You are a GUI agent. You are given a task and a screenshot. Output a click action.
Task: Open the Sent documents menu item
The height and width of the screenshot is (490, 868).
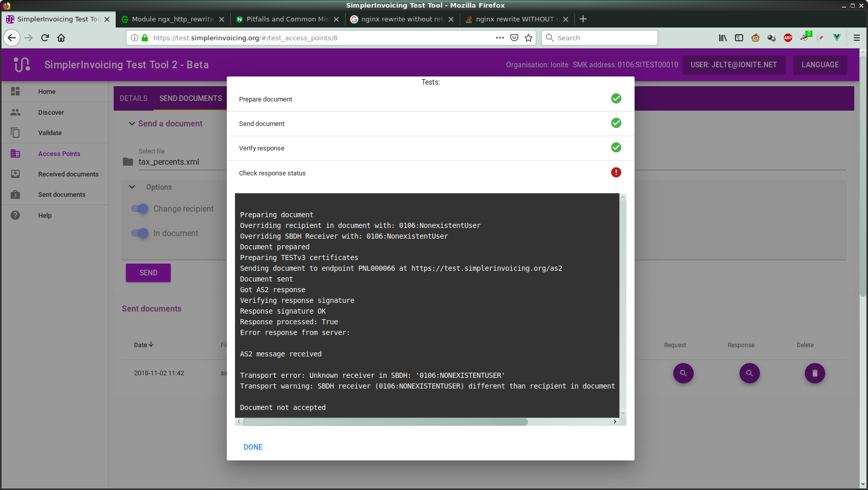point(62,195)
